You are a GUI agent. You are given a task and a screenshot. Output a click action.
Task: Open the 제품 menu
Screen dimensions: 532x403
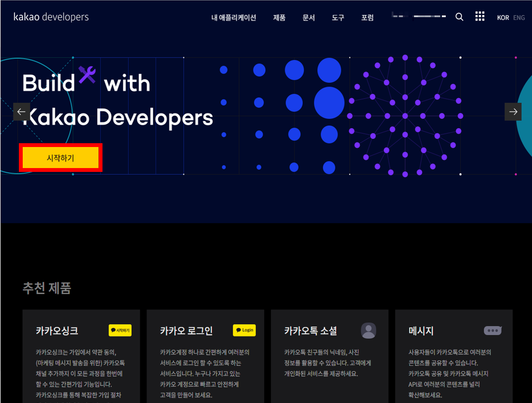(x=279, y=18)
